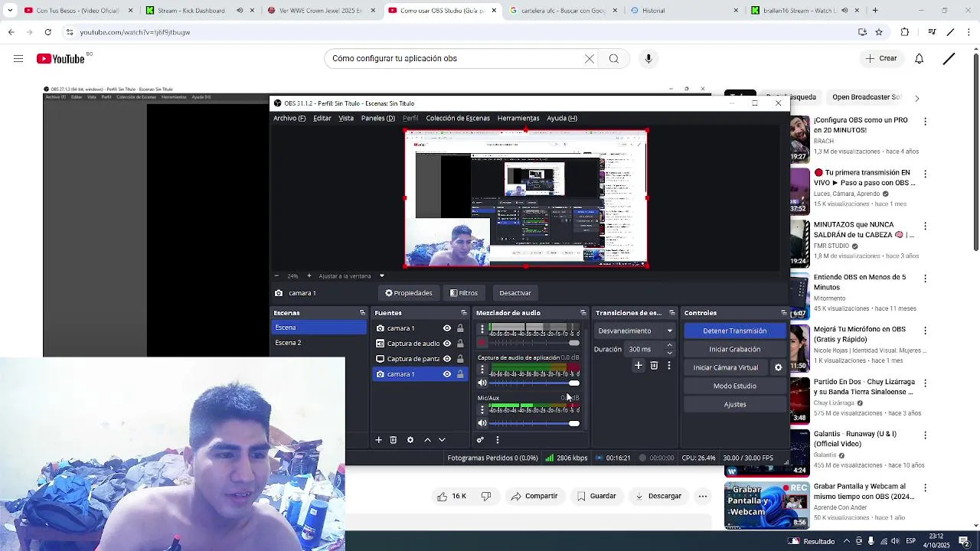Viewport: 980px width, 551px height.
Task: Open the Paneles menu in OBS
Action: [x=378, y=119]
